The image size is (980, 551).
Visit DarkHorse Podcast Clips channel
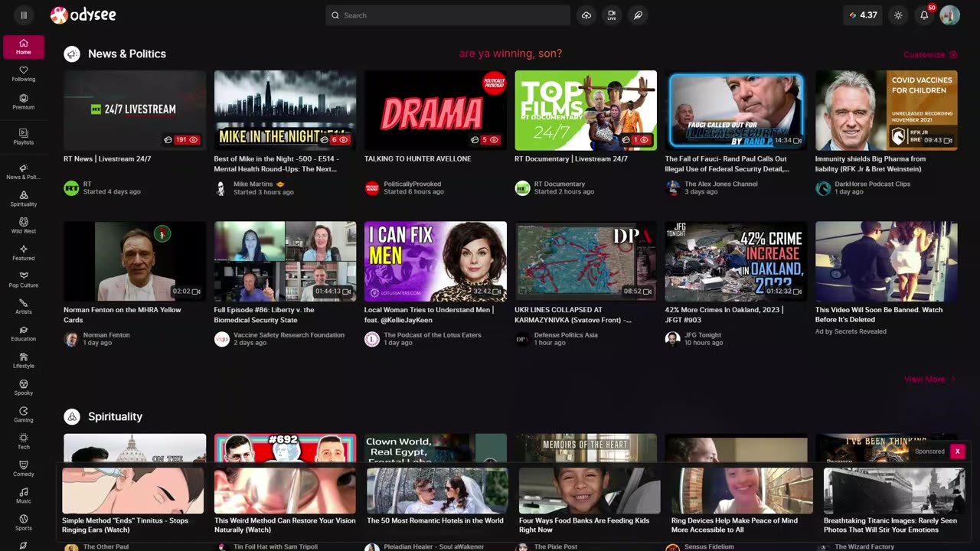pos(872,184)
